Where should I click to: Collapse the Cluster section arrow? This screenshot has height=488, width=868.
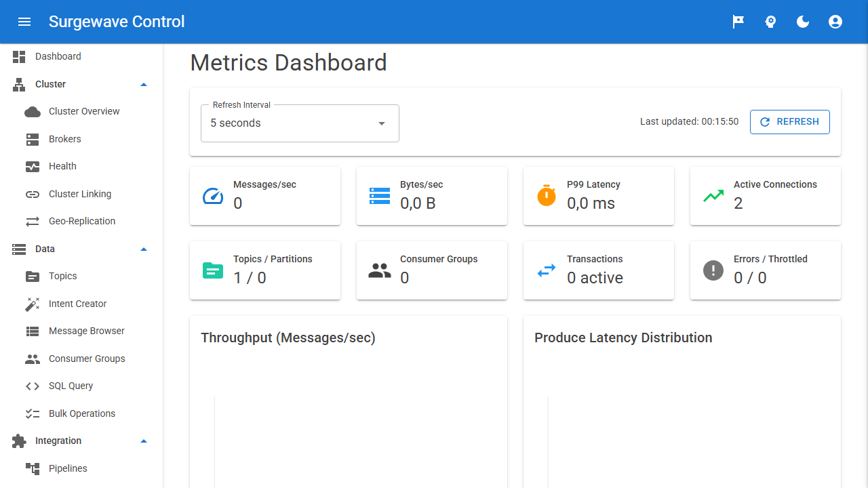143,85
